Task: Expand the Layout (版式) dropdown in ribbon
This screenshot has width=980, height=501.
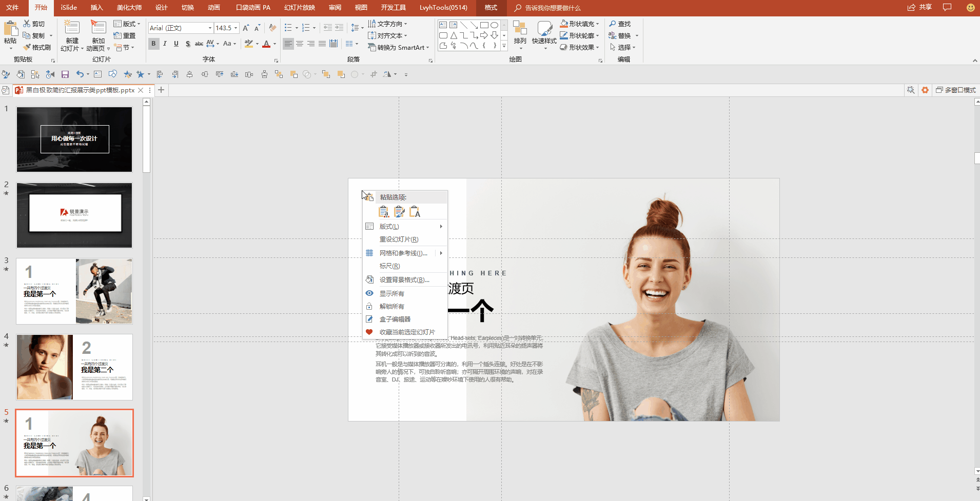Action: coord(127,24)
